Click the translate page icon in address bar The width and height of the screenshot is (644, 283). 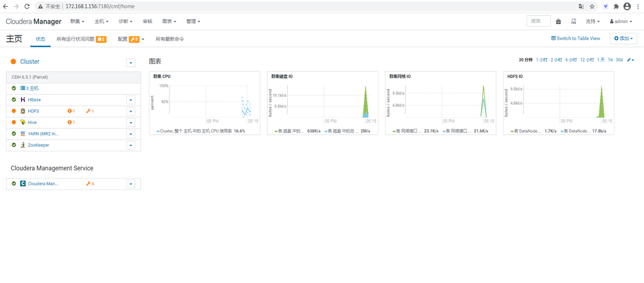(581, 6)
